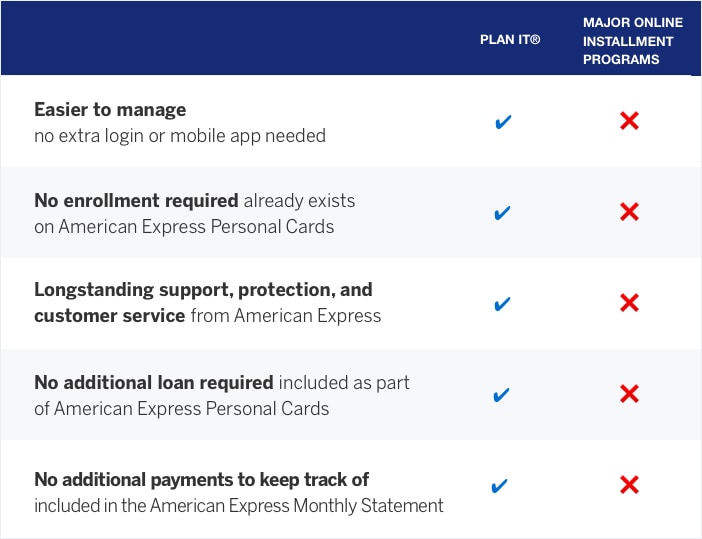Image resolution: width=702 pixels, height=539 pixels.
Task: Click the 'No additional loan required' text
Action: [x=154, y=382]
